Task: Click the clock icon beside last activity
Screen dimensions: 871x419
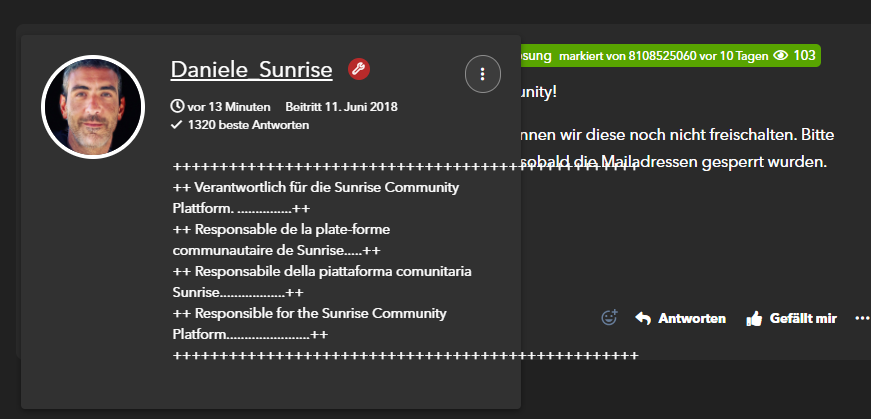Action: tap(178, 106)
